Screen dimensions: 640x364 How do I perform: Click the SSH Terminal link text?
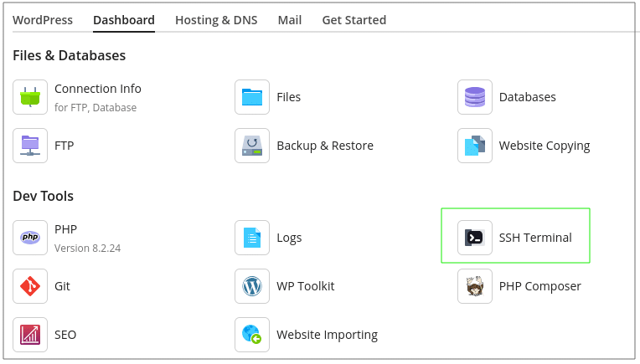point(535,238)
